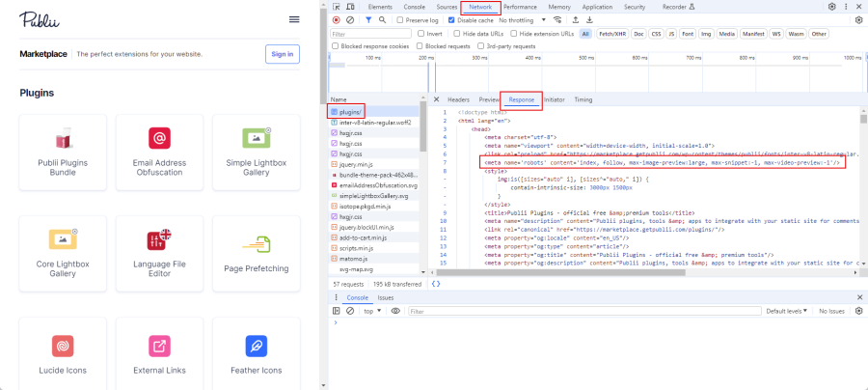The image size is (868, 390).
Task: Close the request details pane
Action: click(436, 99)
